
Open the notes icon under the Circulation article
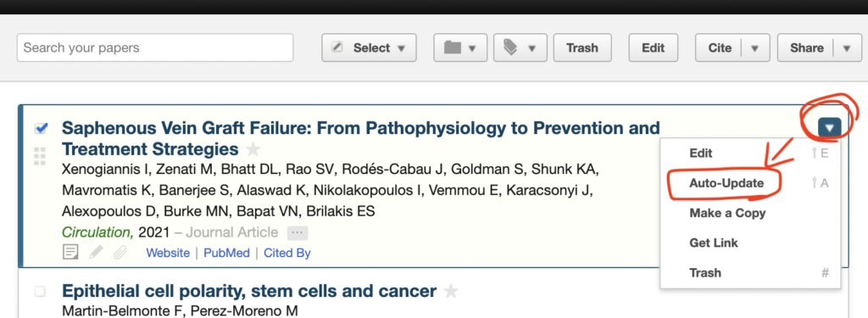[x=70, y=253]
